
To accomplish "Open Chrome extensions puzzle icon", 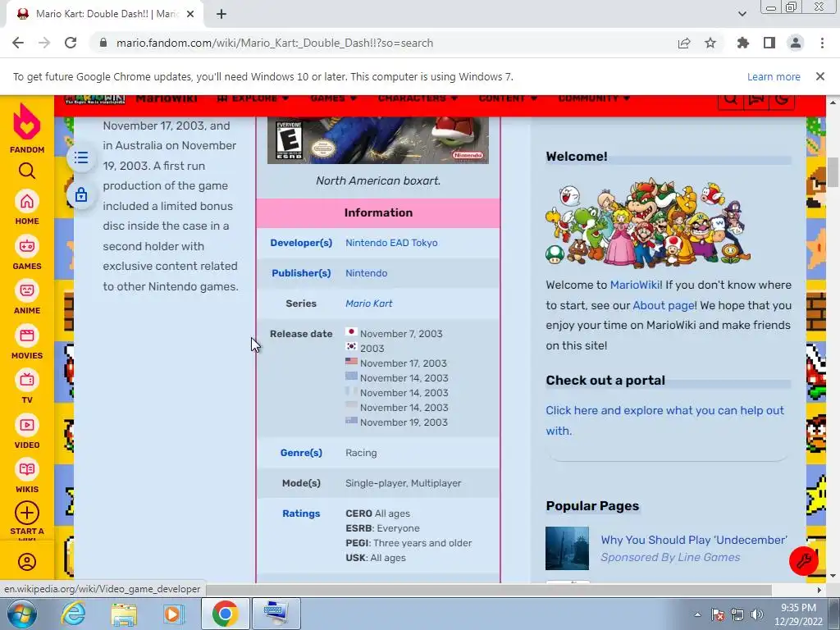I will click(x=743, y=43).
